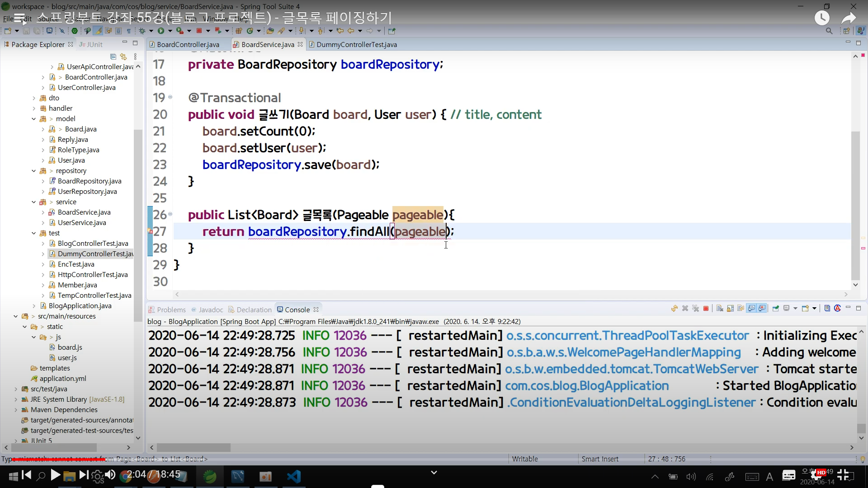Image resolution: width=868 pixels, height=488 pixels.
Task: Expand the dto package node
Action: 34,98
